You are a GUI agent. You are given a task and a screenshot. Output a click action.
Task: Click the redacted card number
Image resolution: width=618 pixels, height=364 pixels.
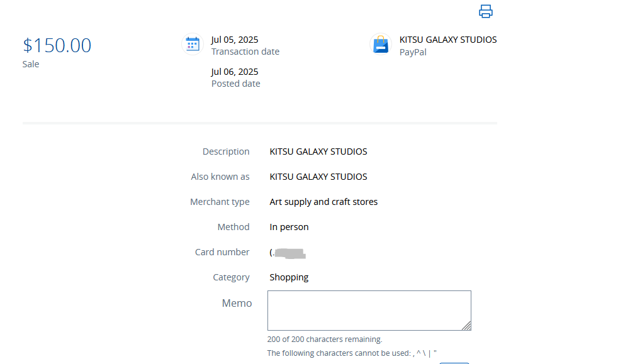[x=288, y=253]
